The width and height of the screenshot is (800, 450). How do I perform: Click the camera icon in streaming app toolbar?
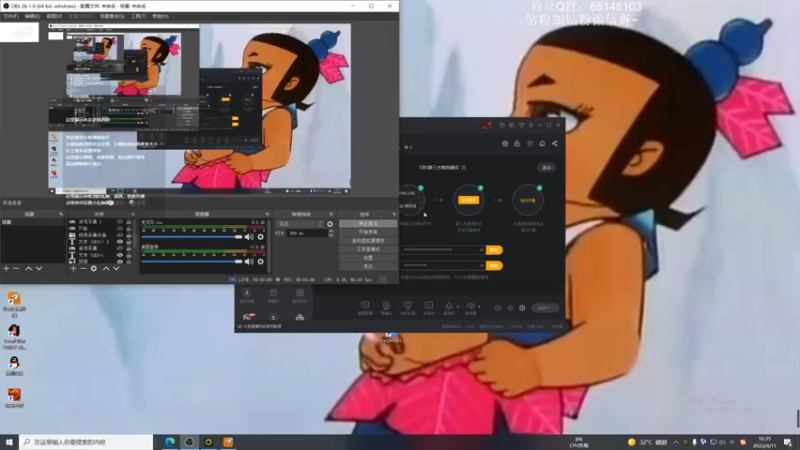pyautogui.click(x=386, y=306)
